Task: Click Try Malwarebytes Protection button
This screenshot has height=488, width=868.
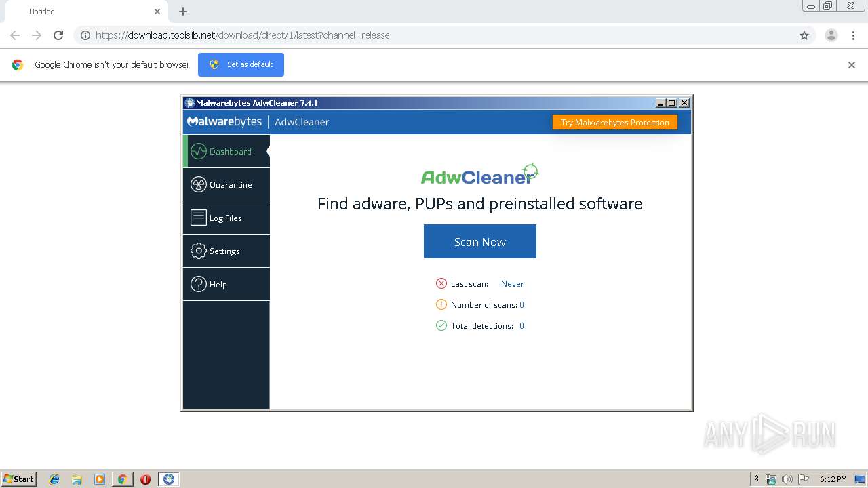Action: [x=615, y=123]
